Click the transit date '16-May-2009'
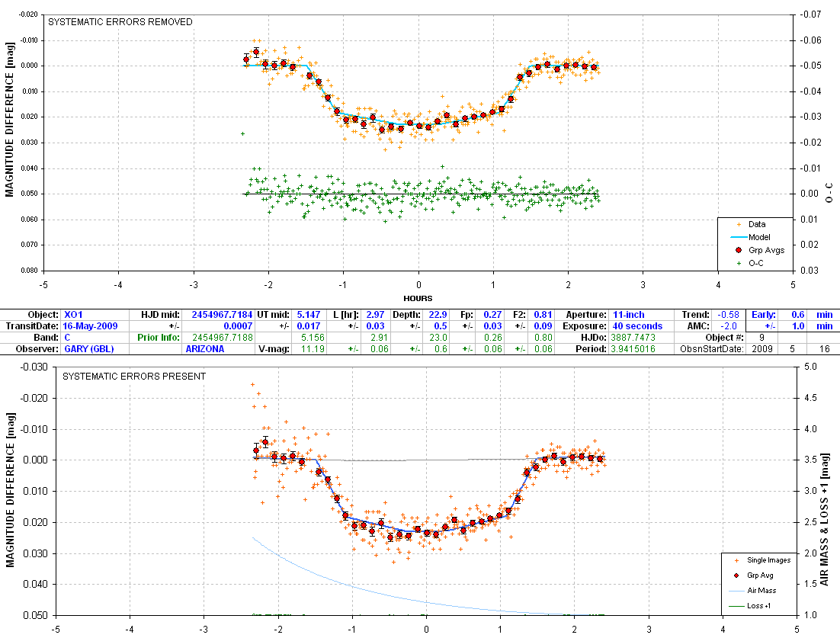The height and width of the screenshot is (638, 840). pyautogui.click(x=90, y=326)
